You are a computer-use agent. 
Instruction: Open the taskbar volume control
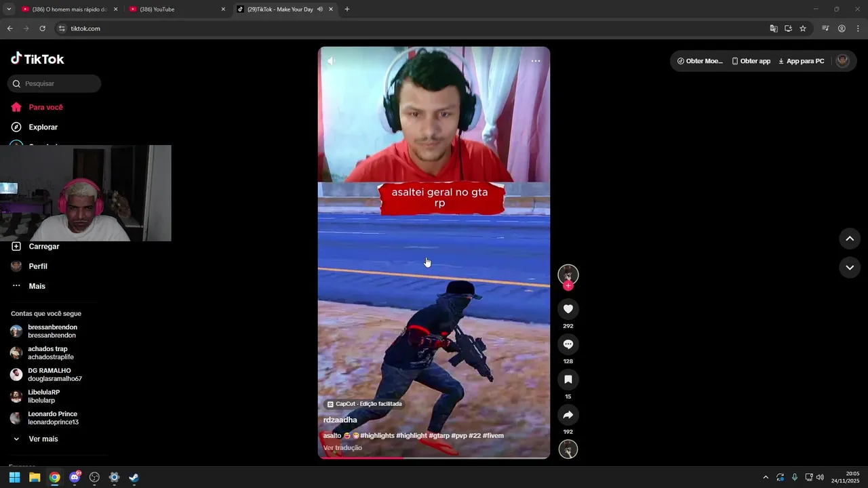pyautogui.click(x=820, y=477)
